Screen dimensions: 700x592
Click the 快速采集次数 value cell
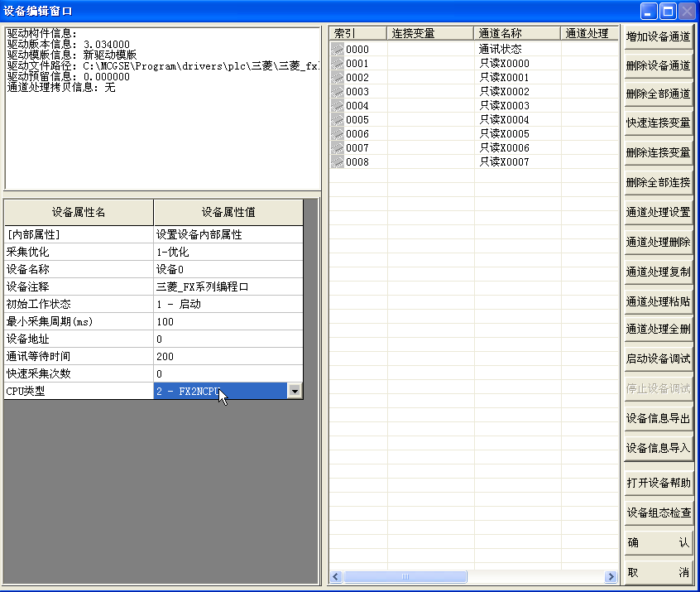[228, 374]
